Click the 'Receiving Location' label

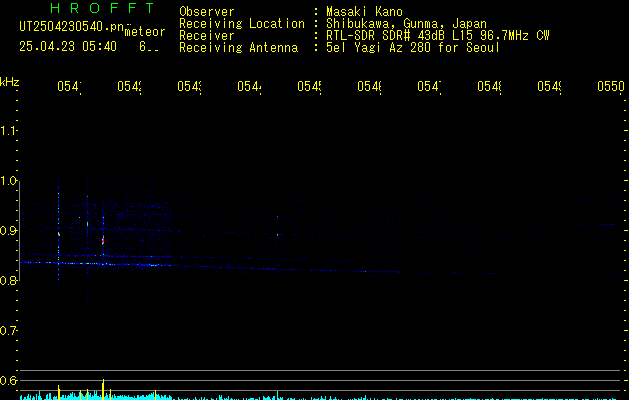(242, 24)
